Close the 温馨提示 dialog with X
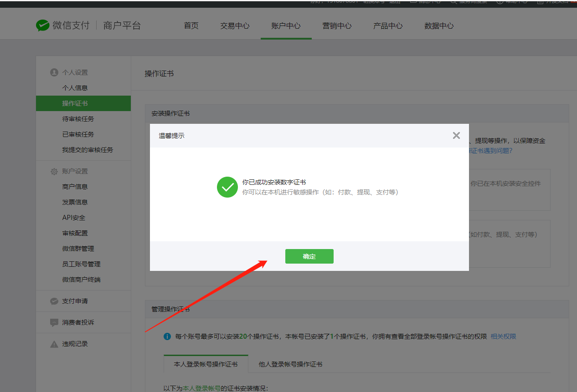 pos(456,136)
